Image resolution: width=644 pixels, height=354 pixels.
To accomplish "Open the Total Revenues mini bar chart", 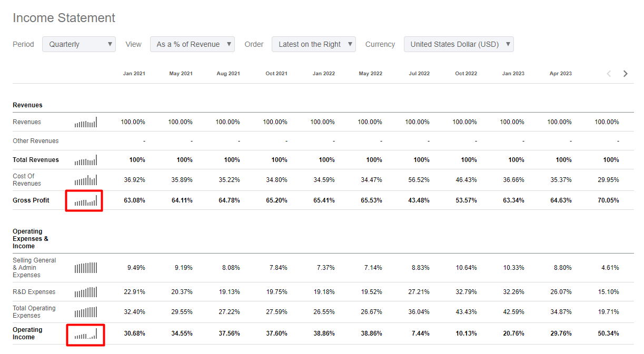I will pos(86,160).
